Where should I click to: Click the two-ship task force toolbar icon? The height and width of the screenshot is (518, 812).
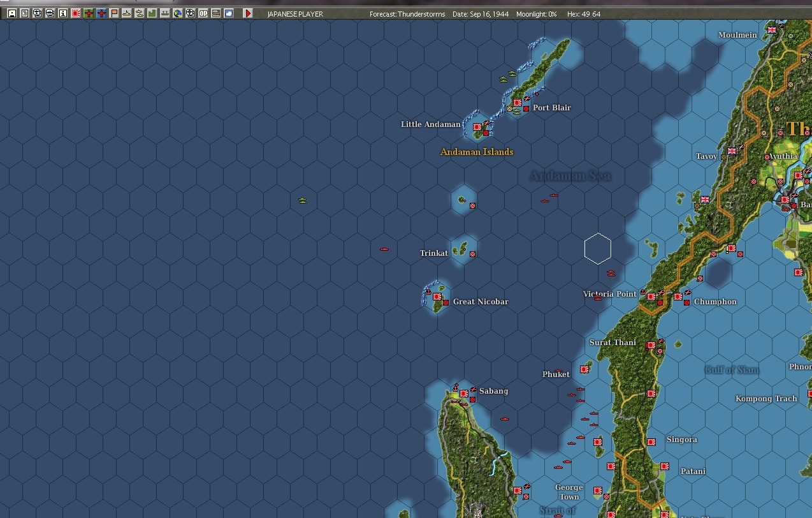click(139, 13)
